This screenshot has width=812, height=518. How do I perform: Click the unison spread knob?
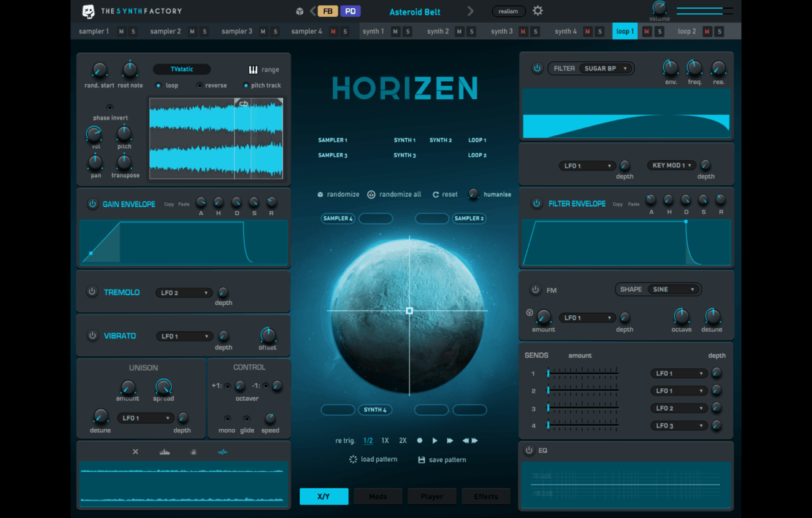click(x=163, y=386)
